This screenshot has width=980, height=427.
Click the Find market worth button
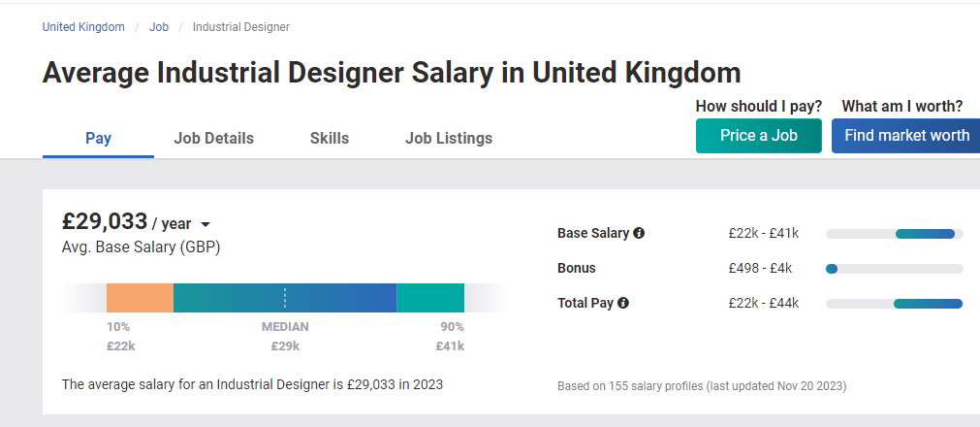[905, 136]
